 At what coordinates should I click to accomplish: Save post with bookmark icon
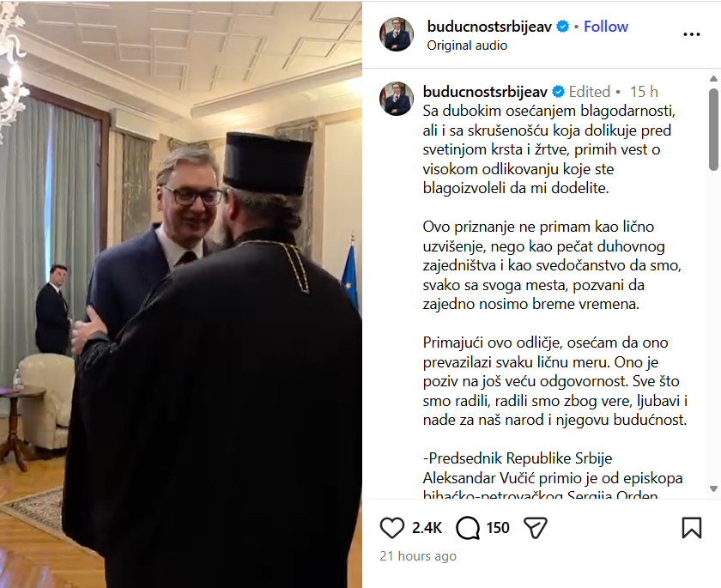[x=691, y=527]
